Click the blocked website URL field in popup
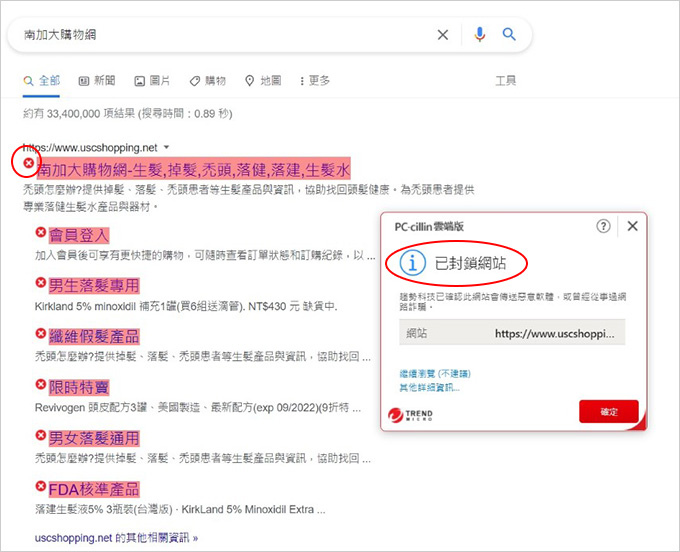The image size is (680, 552). click(512, 333)
